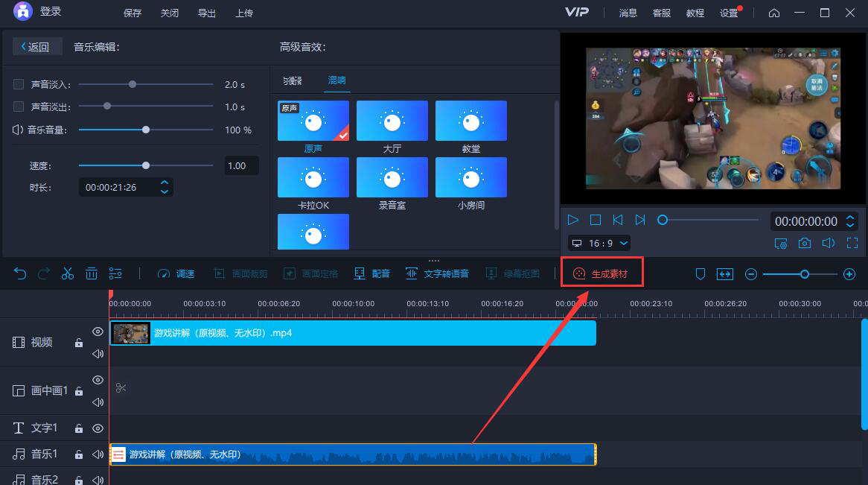
Task: Take a snapshot with camera icon
Action: (804, 243)
